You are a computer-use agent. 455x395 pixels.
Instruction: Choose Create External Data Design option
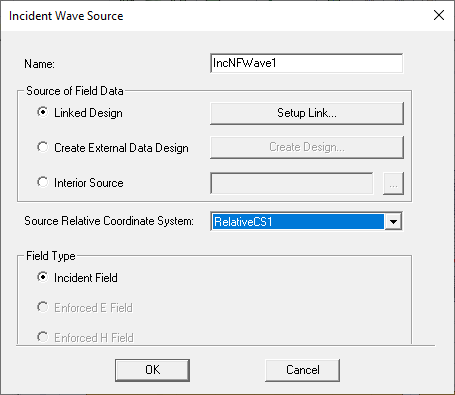click(x=43, y=147)
